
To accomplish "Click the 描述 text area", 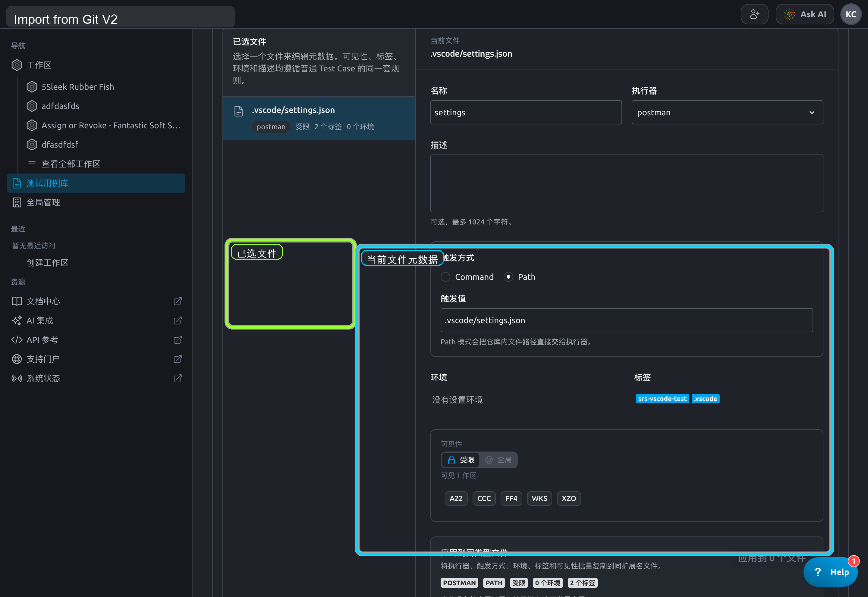I will (x=626, y=183).
